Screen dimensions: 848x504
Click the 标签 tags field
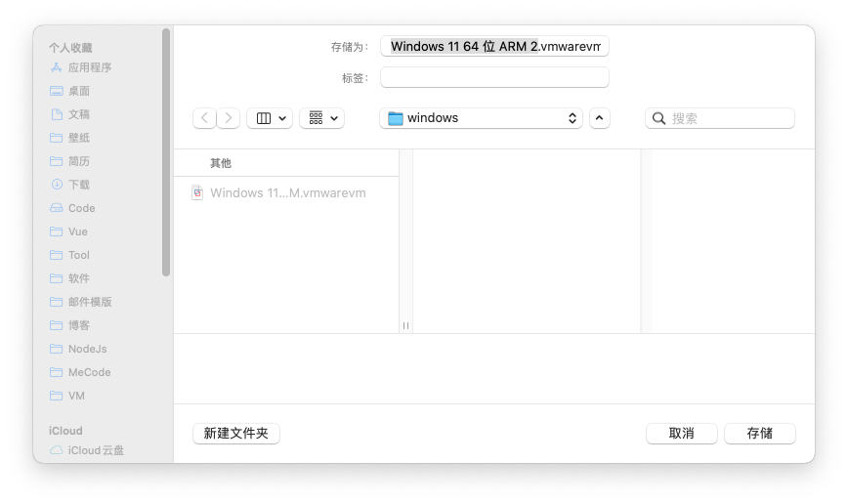tap(495, 77)
